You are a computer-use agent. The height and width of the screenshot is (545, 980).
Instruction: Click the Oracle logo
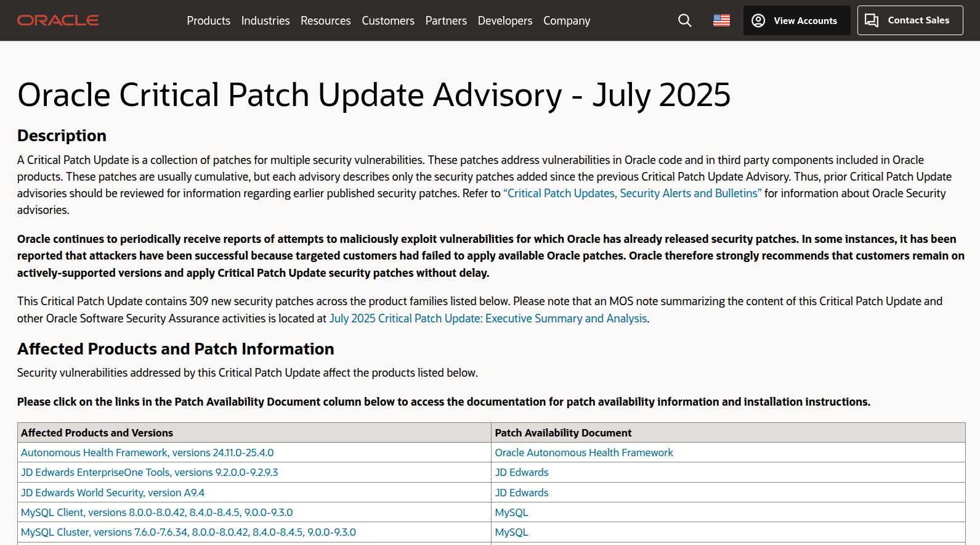(58, 20)
